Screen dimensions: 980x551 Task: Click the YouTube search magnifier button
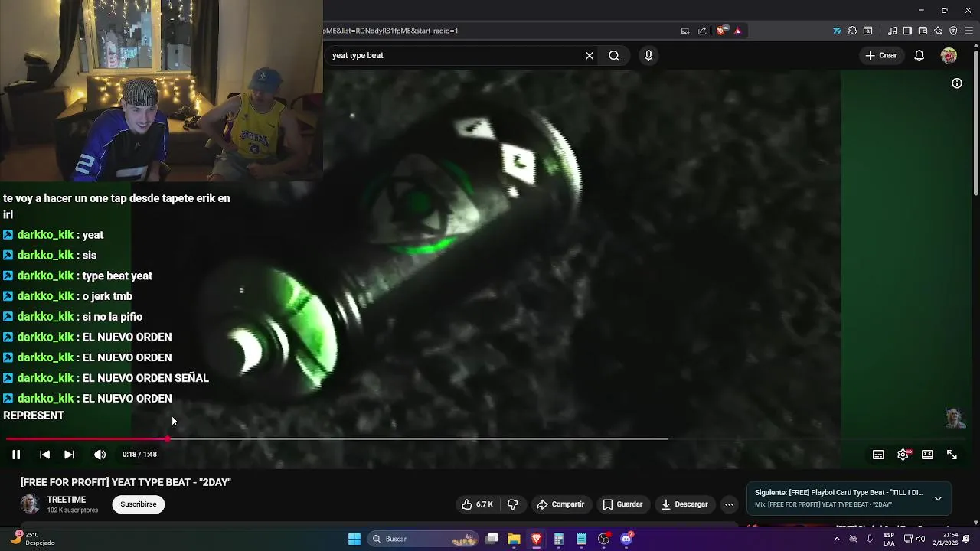click(614, 56)
